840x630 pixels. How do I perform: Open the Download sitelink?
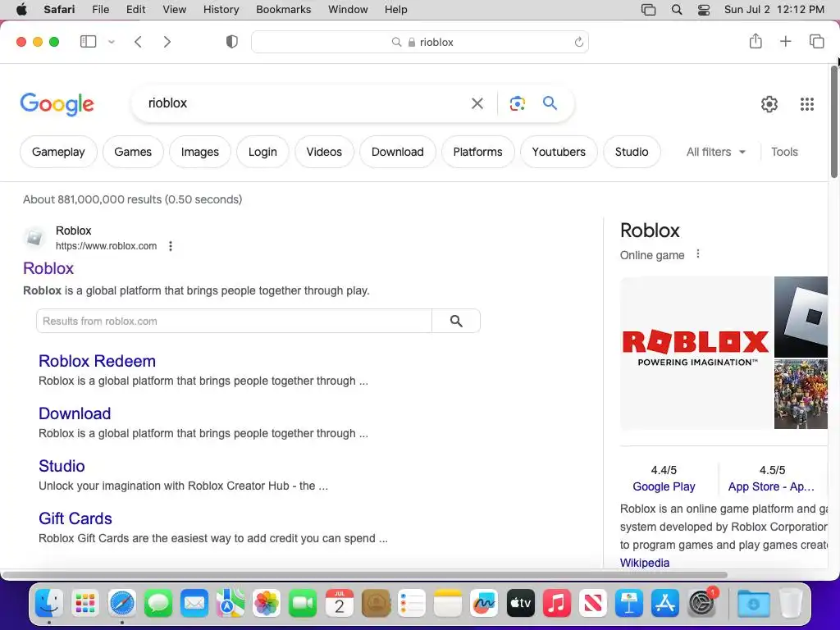click(x=75, y=413)
